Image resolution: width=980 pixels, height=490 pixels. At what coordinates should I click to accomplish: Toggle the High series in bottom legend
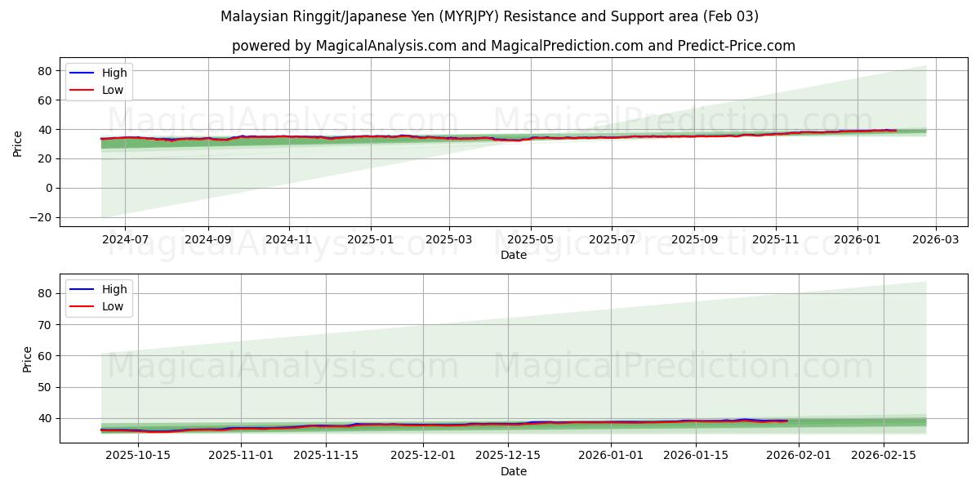click(115, 288)
